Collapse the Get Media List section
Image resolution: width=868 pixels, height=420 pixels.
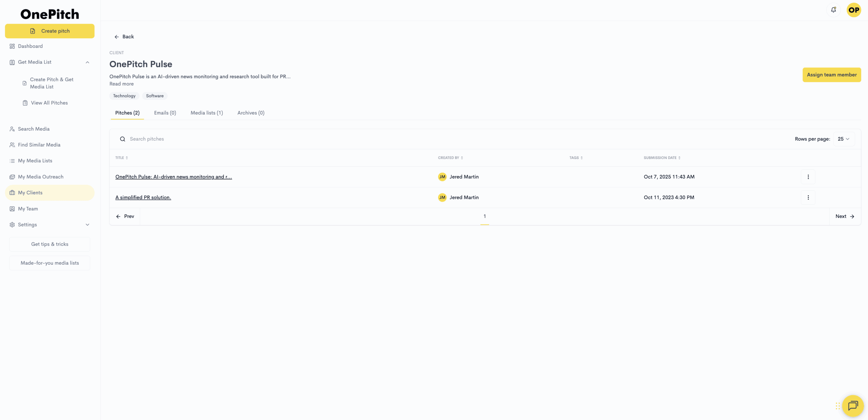point(87,62)
